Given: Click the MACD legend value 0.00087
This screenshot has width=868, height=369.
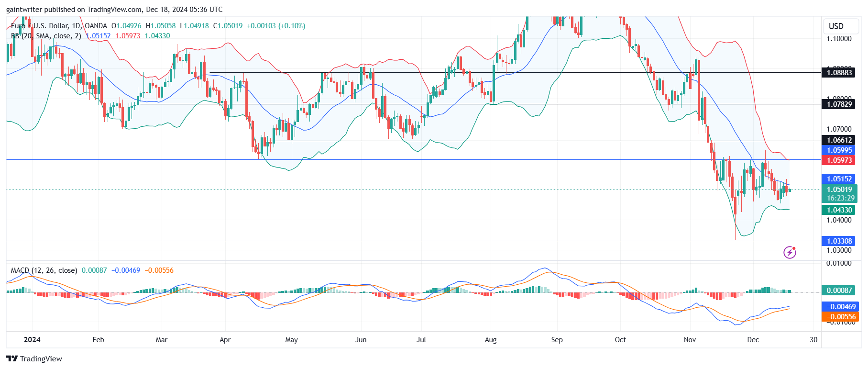Looking at the screenshot, I should pyautogui.click(x=94, y=270).
